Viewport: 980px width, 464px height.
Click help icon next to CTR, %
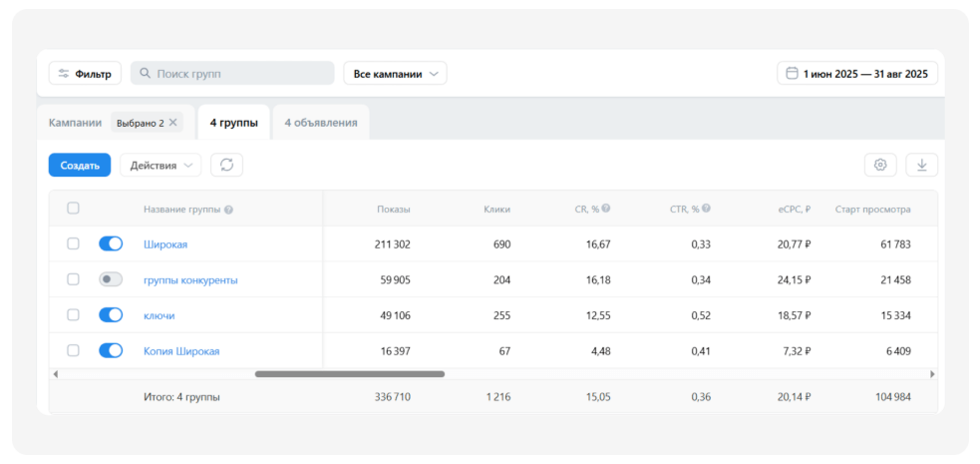[707, 209]
